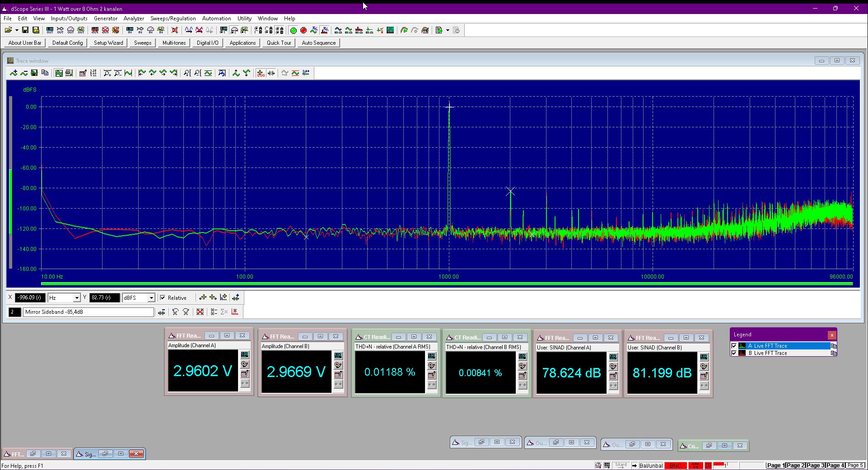Viewport: 868px width, 470px height.
Task: Start the generator with green circle icon
Action: point(293,30)
